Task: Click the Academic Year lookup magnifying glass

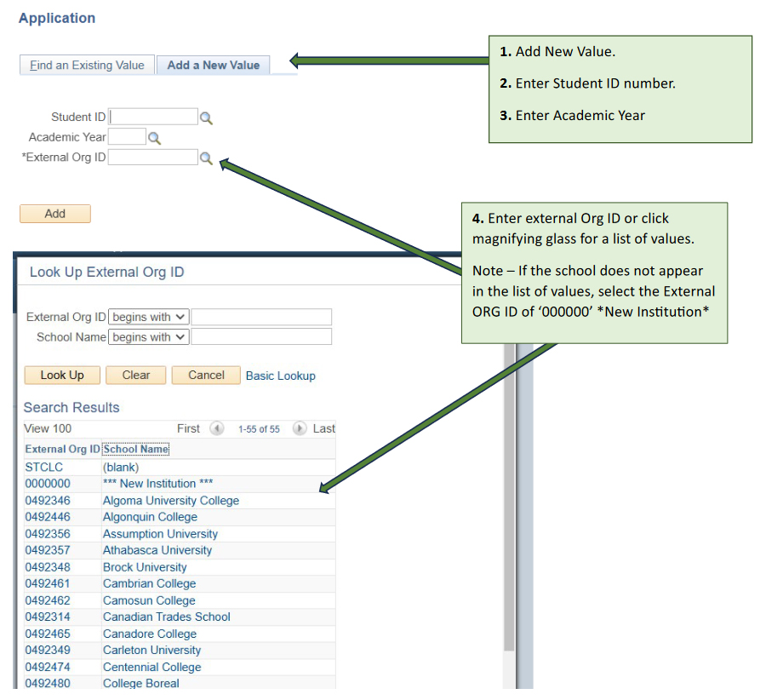Action: (x=154, y=138)
